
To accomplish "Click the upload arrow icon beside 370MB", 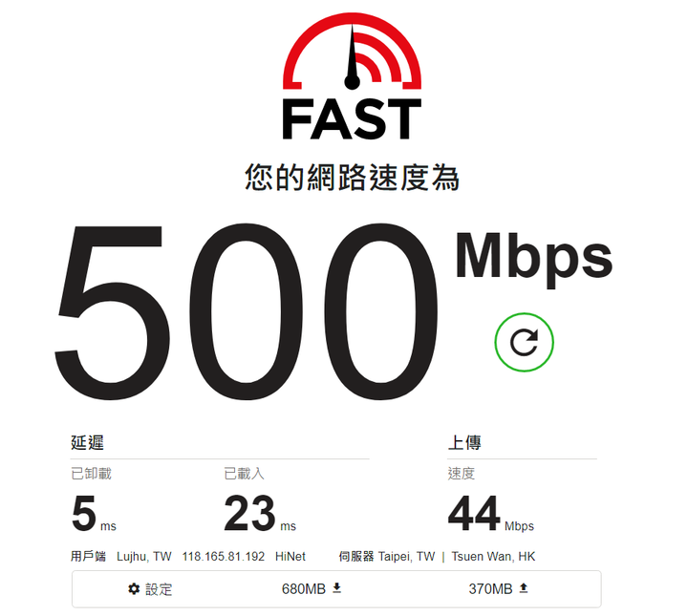I will coord(523,588).
